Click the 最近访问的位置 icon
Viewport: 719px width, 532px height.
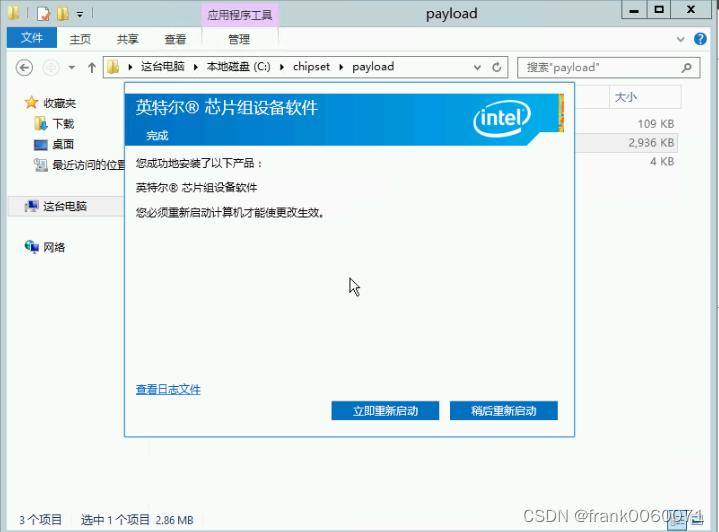click(x=41, y=165)
